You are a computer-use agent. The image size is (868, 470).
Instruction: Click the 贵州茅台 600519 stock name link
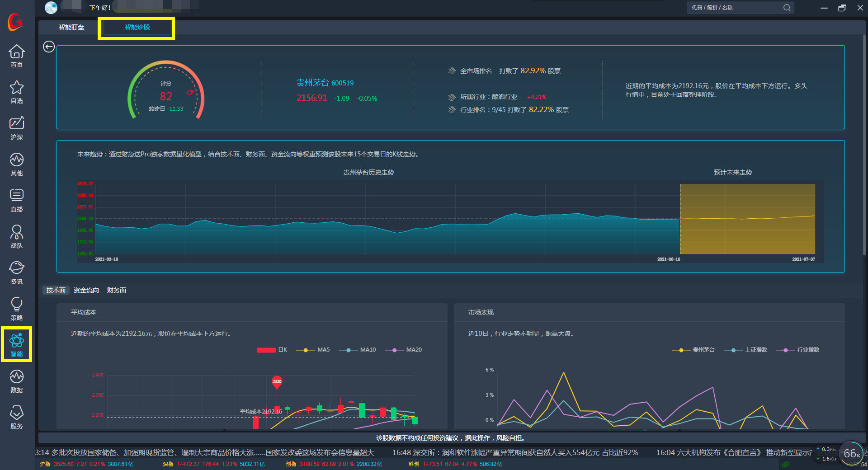[325, 83]
